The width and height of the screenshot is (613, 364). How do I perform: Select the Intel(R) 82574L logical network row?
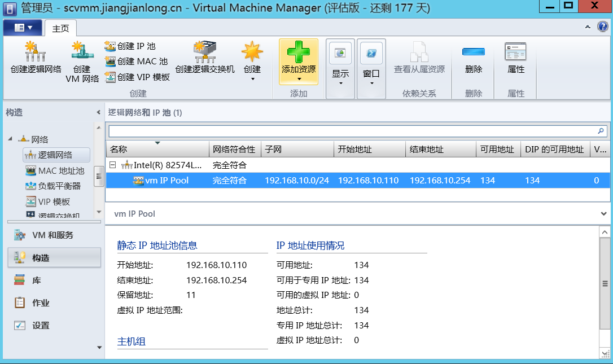coord(357,165)
